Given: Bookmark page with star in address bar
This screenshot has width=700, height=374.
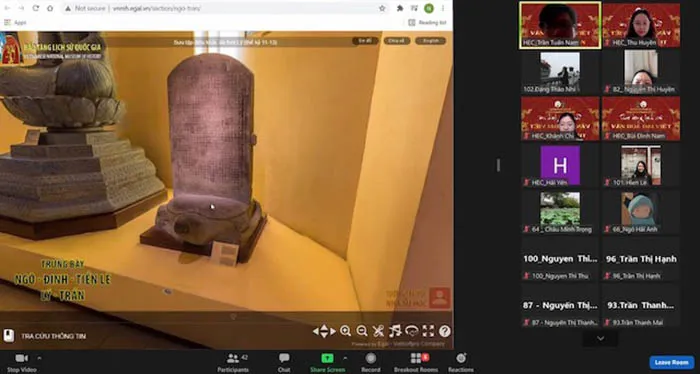Looking at the screenshot, I should (382, 8).
